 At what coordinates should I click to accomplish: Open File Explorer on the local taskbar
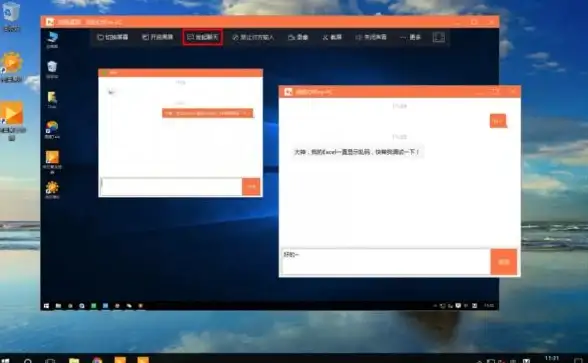tap(74, 361)
